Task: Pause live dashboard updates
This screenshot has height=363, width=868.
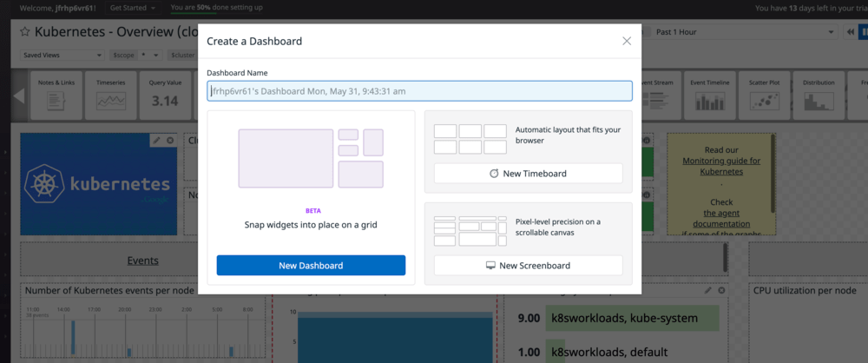Action: 864,32
